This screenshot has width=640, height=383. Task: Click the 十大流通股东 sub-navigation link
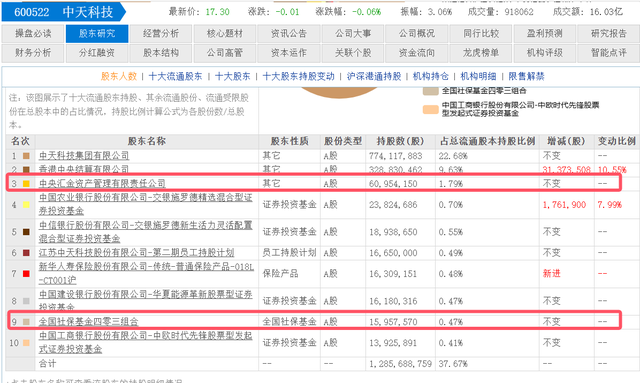click(x=176, y=76)
